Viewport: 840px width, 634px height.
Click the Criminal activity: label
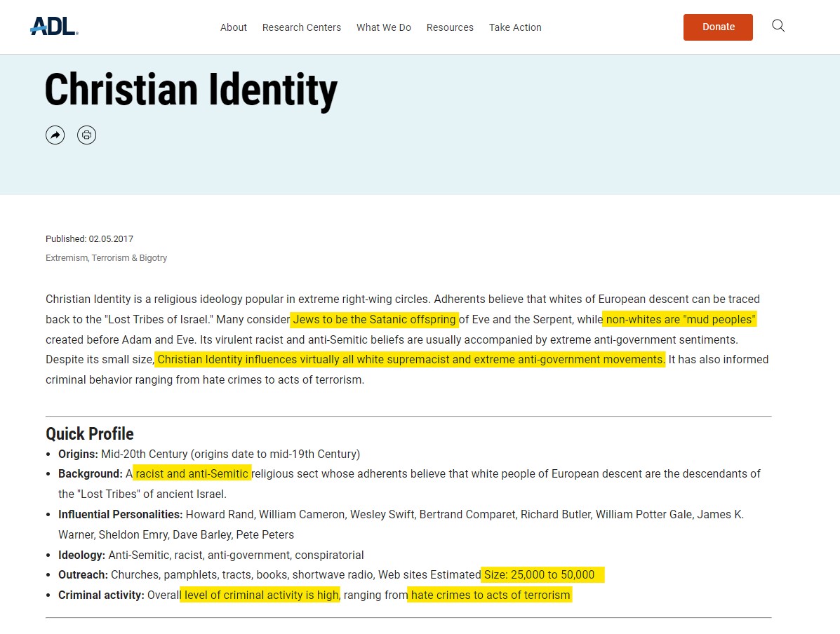coord(101,595)
